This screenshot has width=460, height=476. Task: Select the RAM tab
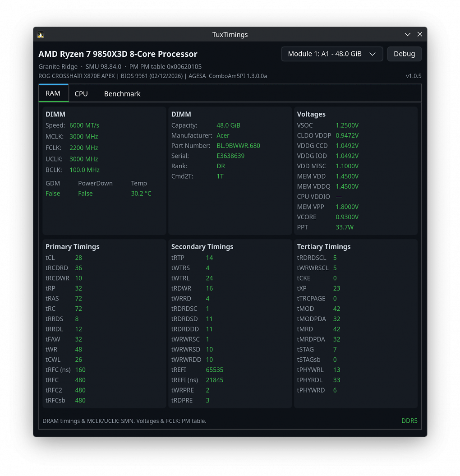pyautogui.click(x=53, y=93)
